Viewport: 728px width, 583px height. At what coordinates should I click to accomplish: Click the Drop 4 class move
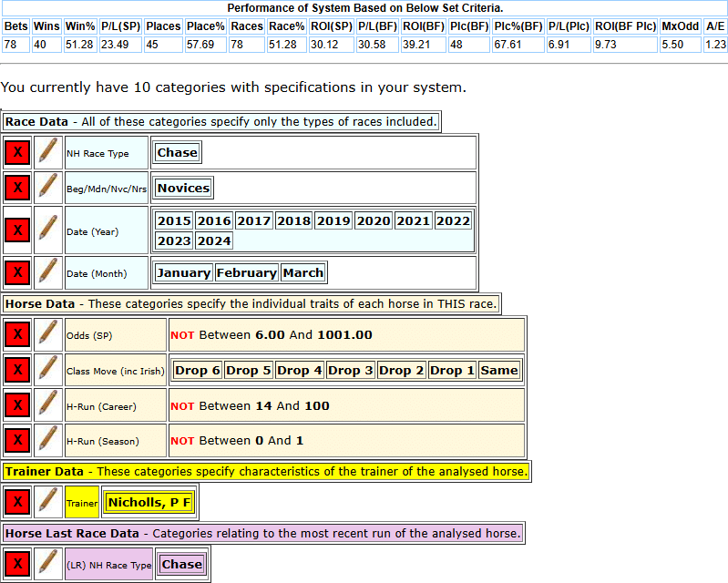pyautogui.click(x=300, y=371)
